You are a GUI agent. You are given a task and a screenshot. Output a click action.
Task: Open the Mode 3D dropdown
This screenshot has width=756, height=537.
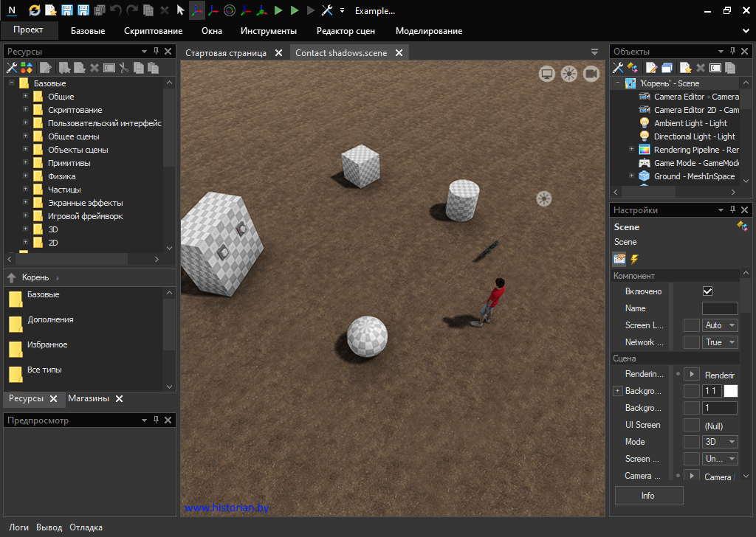point(720,442)
